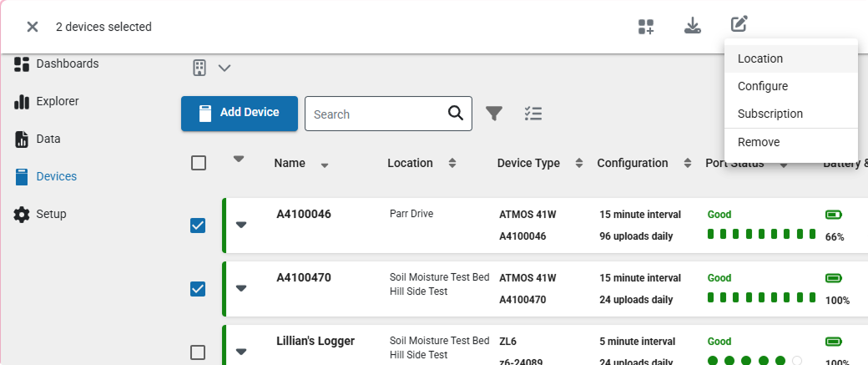868x365 pixels.
Task: Click Good status in A4100046 row
Action: (719, 215)
